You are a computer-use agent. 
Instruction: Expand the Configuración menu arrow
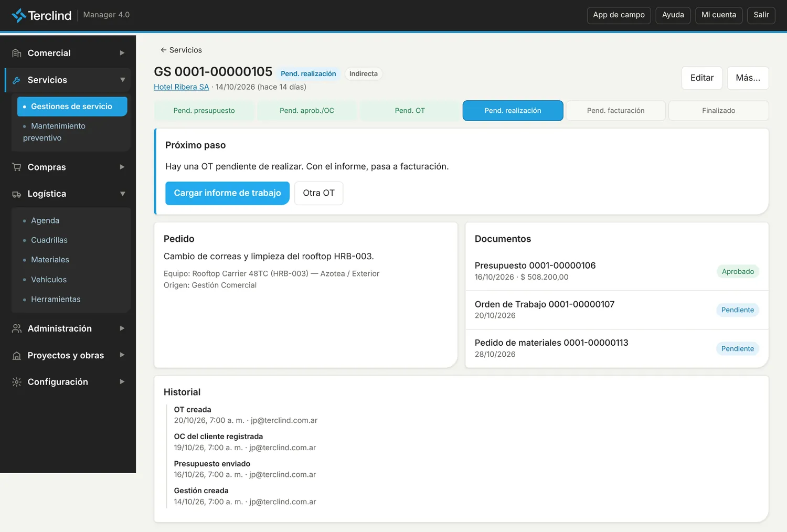pos(122,382)
